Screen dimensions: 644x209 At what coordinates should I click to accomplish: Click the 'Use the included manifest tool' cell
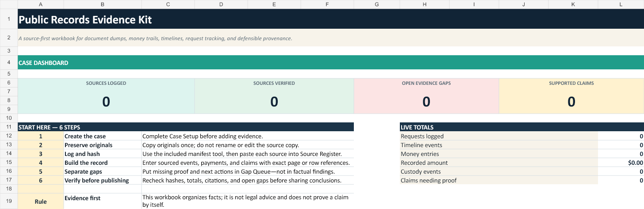tap(248, 154)
